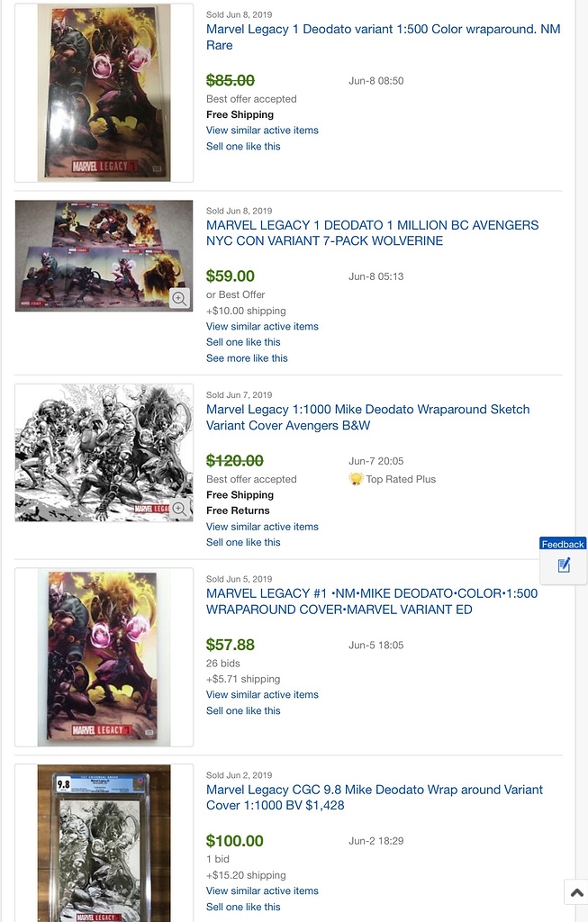
Task: Click View similar active items under the auction listing
Action: point(262,694)
